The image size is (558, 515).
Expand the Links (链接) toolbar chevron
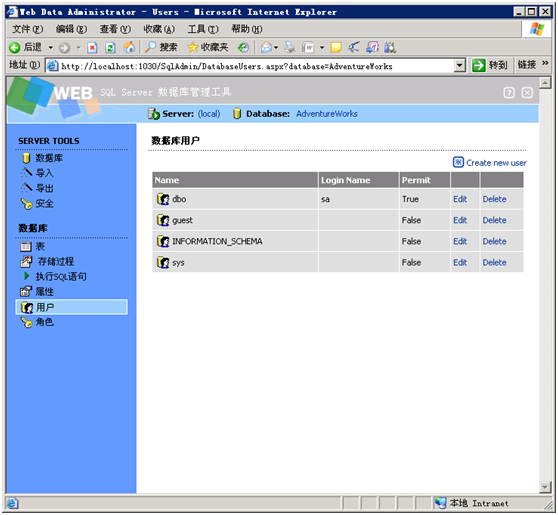[545, 63]
